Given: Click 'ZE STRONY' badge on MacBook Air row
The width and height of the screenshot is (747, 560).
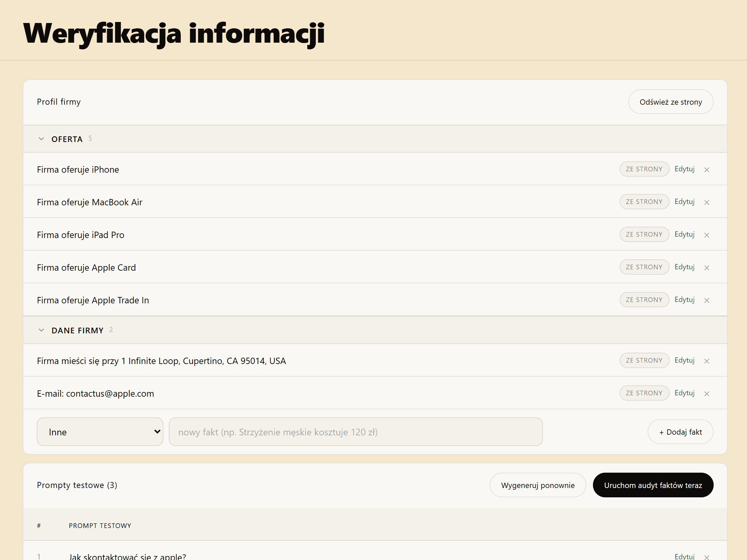Looking at the screenshot, I should click(644, 202).
